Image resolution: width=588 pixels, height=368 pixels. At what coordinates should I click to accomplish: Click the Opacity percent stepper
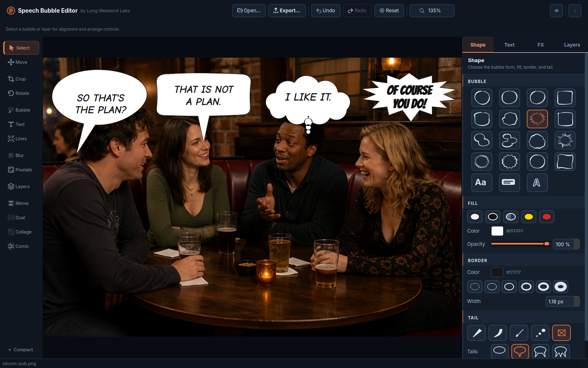[577, 244]
